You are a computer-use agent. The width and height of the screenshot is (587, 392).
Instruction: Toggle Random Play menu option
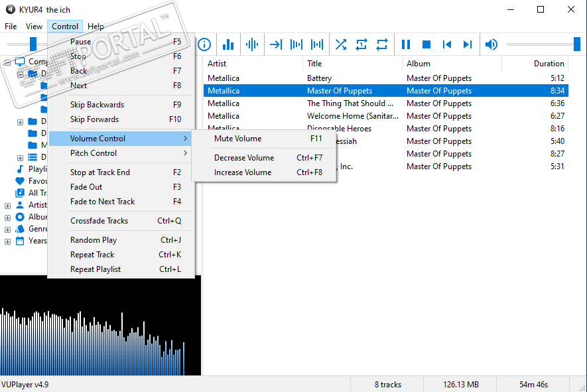tap(121, 240)
